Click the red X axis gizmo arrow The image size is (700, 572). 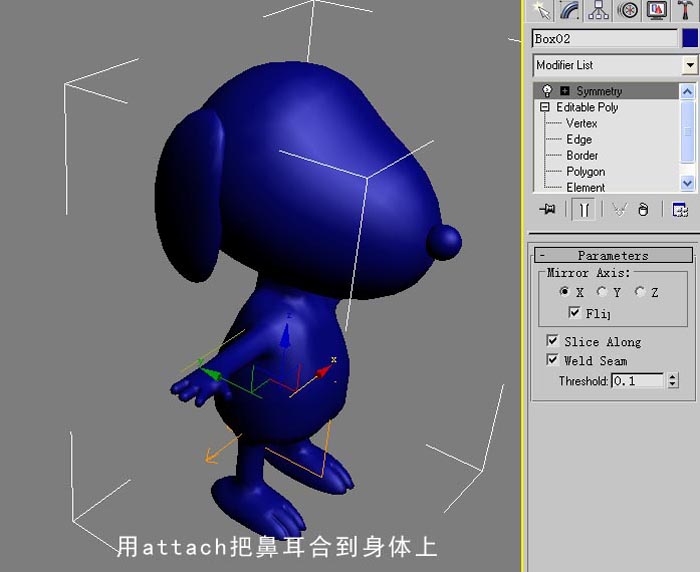(324, 372)
